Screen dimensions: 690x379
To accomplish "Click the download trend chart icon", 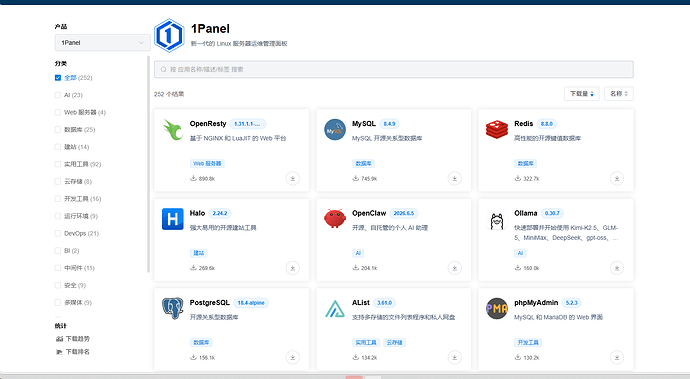I will coord(59,339).
